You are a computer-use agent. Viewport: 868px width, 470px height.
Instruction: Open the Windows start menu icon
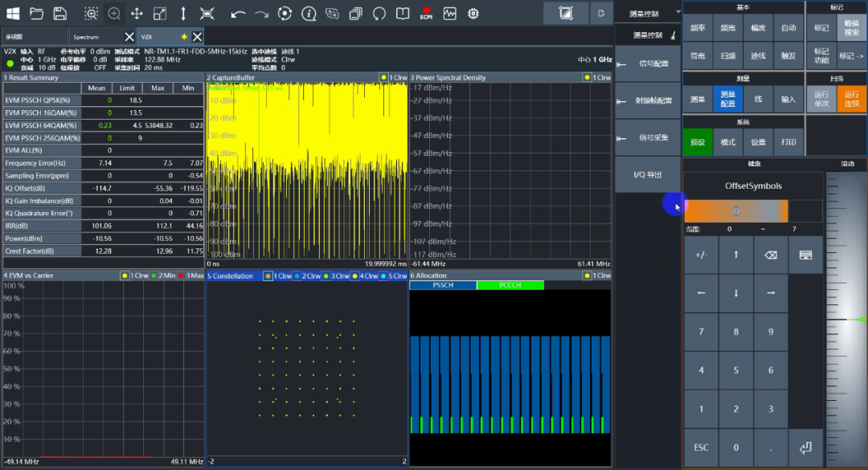tap(13, 14)
